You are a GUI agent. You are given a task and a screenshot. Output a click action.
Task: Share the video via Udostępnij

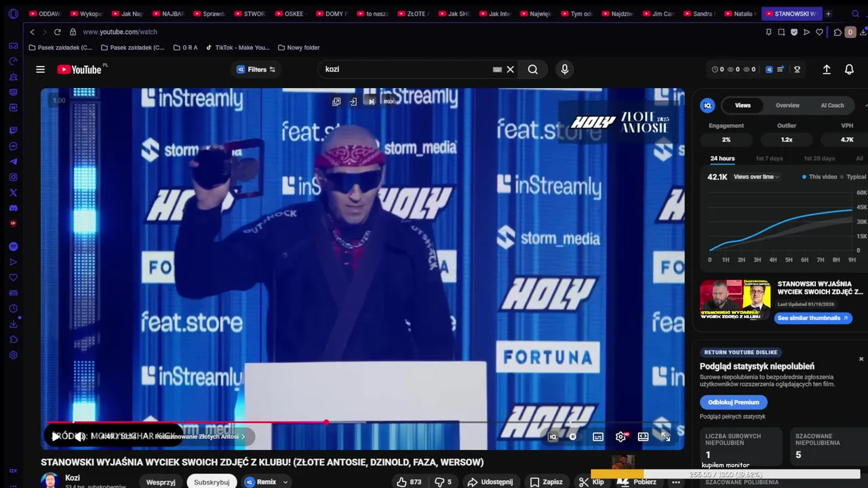point(490,482)
